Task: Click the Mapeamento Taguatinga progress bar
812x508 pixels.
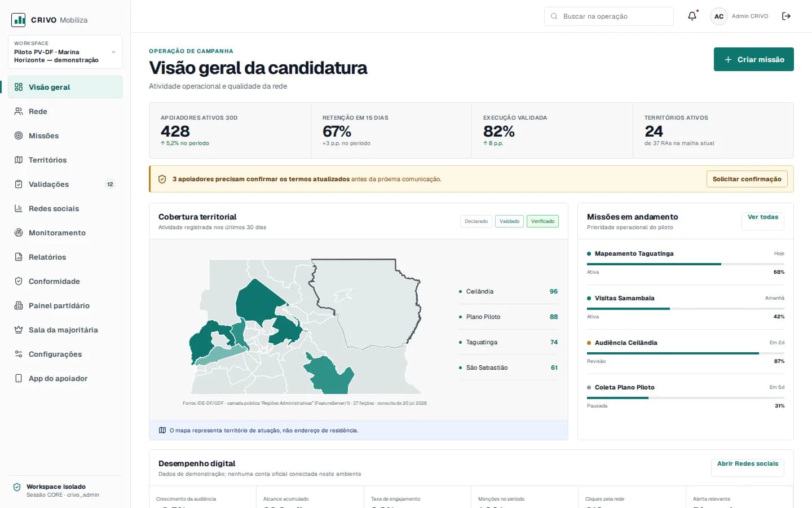Action: [686, 264]
